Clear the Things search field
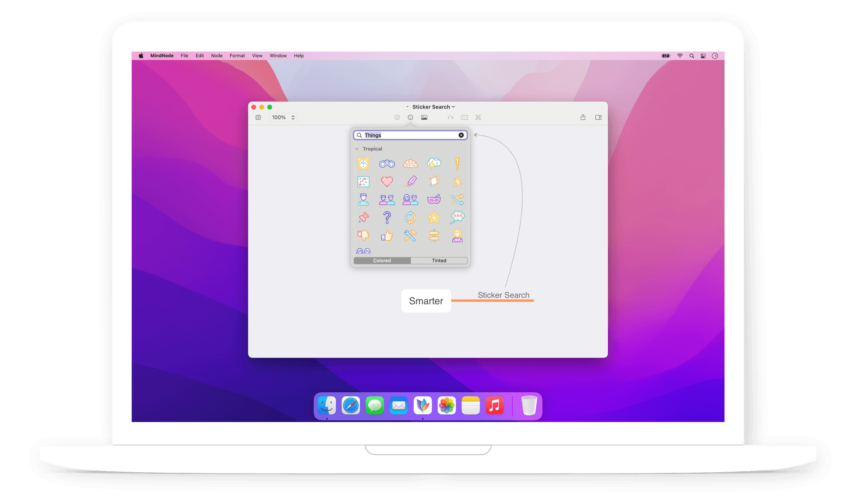858x504 pixels. (x=461, y=135)
